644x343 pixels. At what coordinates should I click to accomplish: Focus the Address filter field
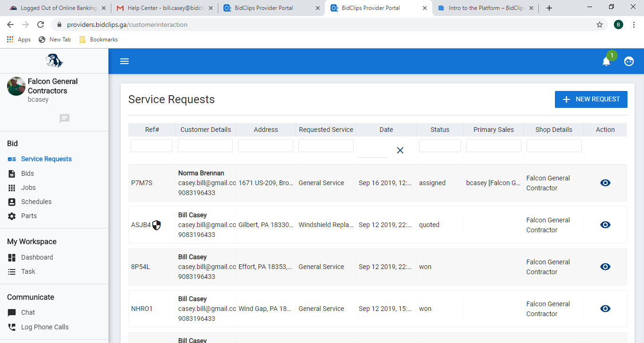pos(265,146)
